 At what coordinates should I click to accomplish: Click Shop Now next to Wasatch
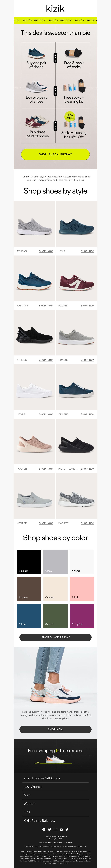(x=46, y=306)
